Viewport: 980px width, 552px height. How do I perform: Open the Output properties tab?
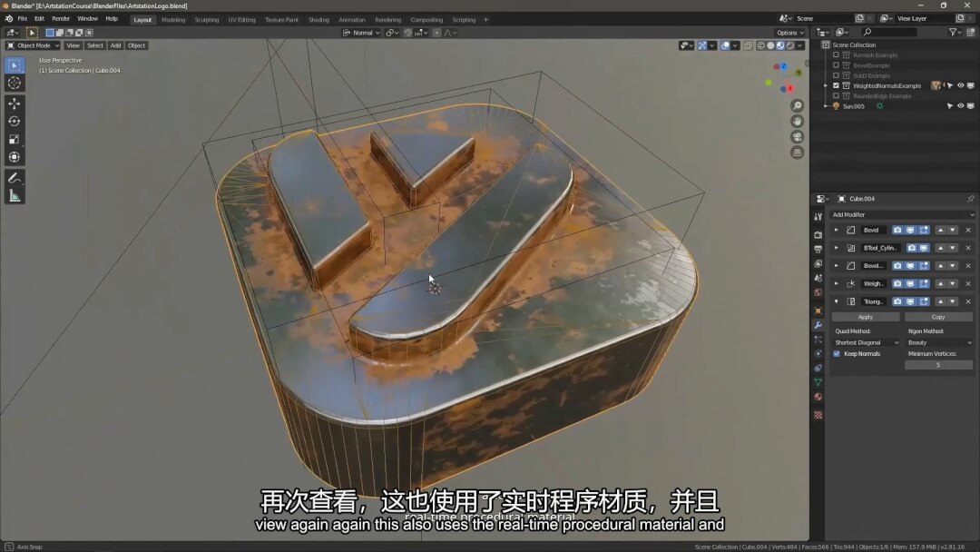point(818,249)
